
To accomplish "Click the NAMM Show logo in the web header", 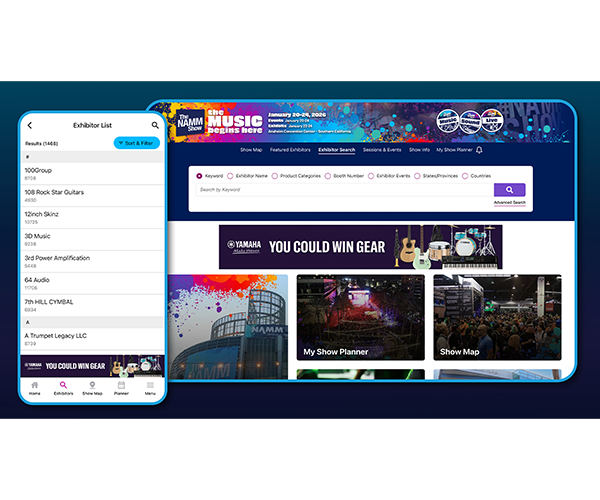I will (190, 122).
